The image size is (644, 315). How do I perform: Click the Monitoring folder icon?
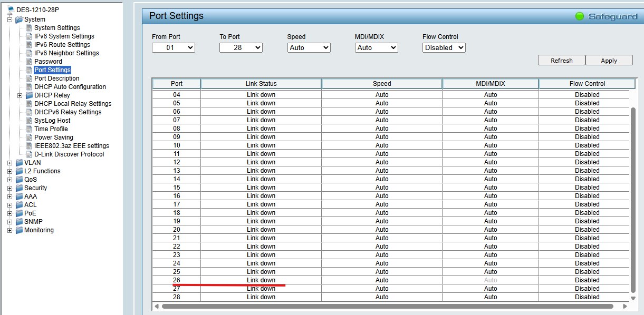pos(19,230)
